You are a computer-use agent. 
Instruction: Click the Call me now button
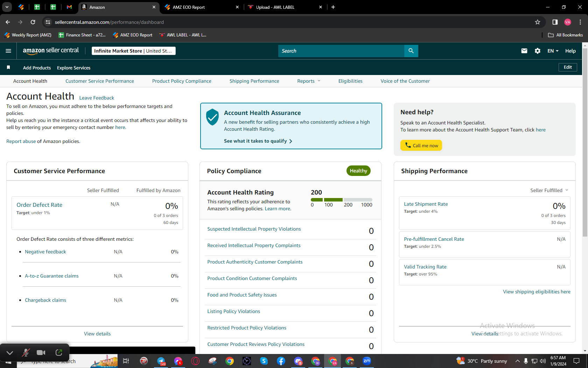click(x=421, y=145)
